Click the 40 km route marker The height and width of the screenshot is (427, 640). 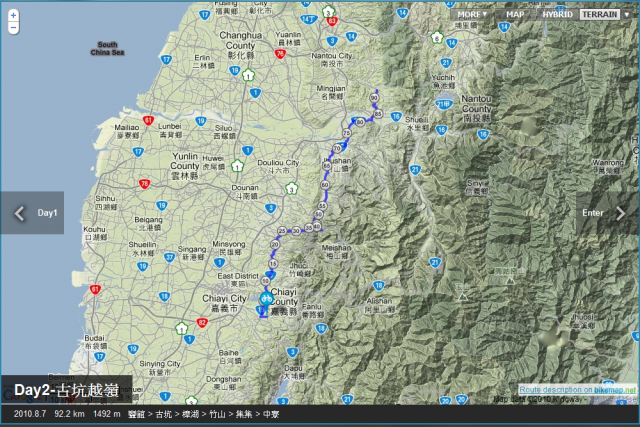(x=317, y=226)
